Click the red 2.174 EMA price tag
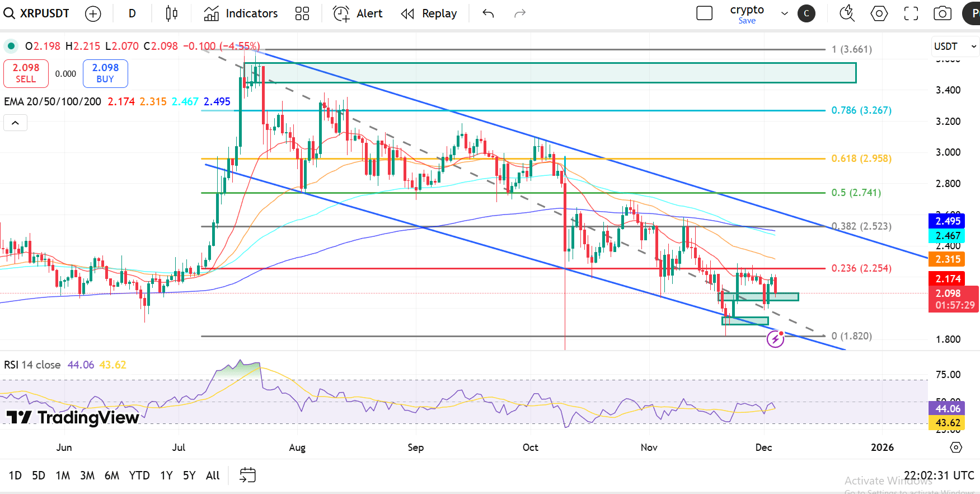 click(x=948, y=278)
